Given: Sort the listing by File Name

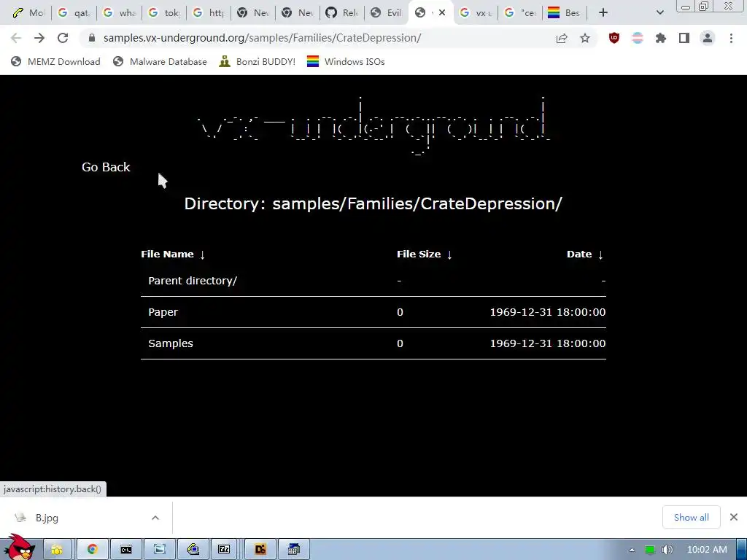Looking at the screenshot, I should point(173,254).
